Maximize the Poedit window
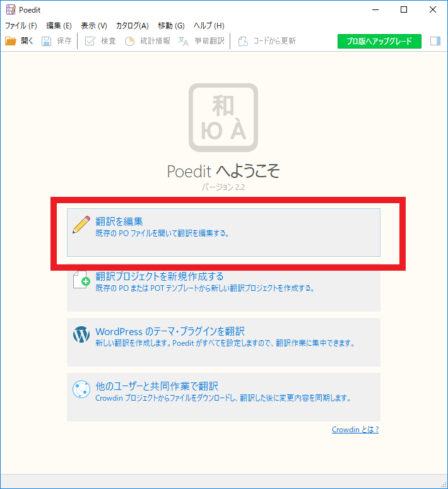 (x=404, y=9)
